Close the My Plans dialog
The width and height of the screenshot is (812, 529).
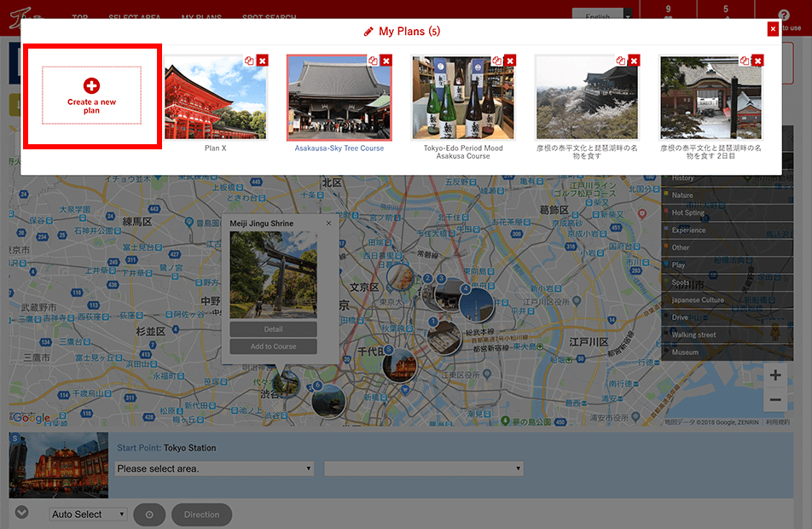point(773,29)
